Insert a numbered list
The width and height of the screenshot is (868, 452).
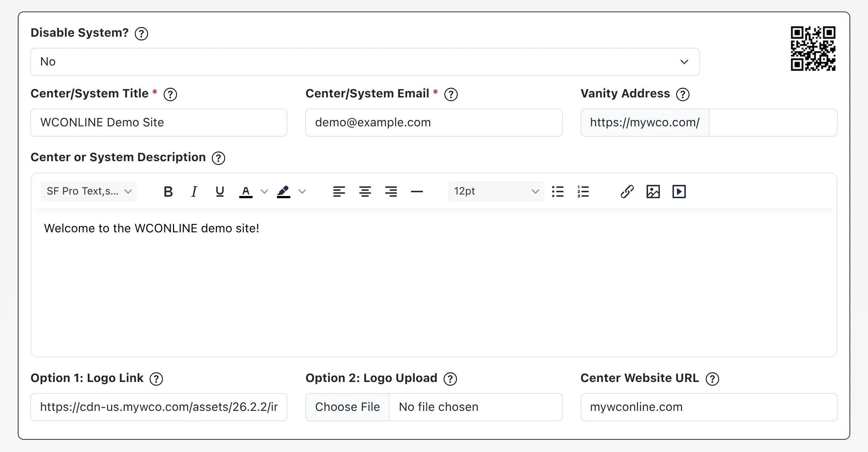pos(583,192)
